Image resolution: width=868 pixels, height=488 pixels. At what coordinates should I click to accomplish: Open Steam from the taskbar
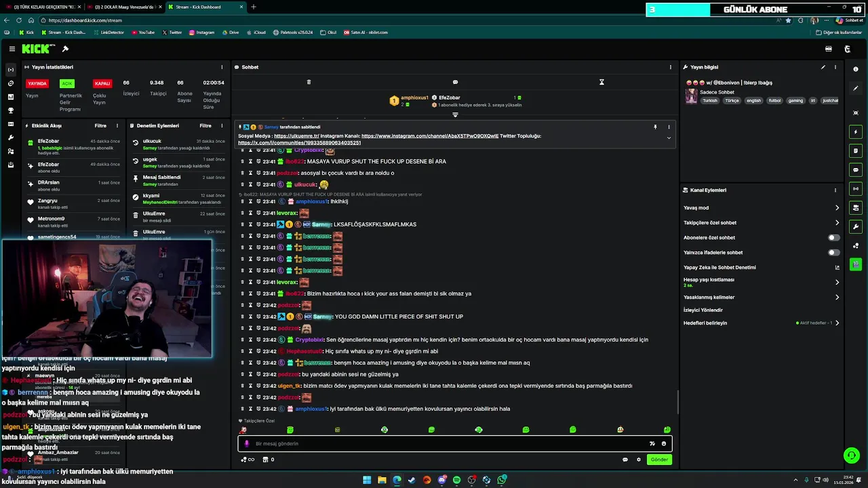412,480
